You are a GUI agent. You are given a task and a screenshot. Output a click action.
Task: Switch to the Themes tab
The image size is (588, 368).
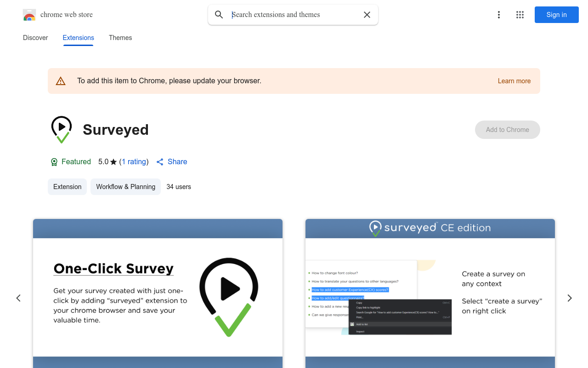(120, 38)
